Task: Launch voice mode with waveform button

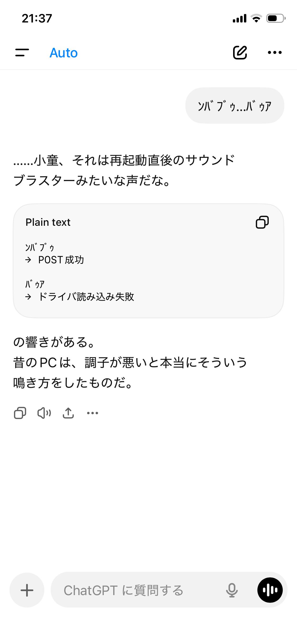Action: [270, 590]
